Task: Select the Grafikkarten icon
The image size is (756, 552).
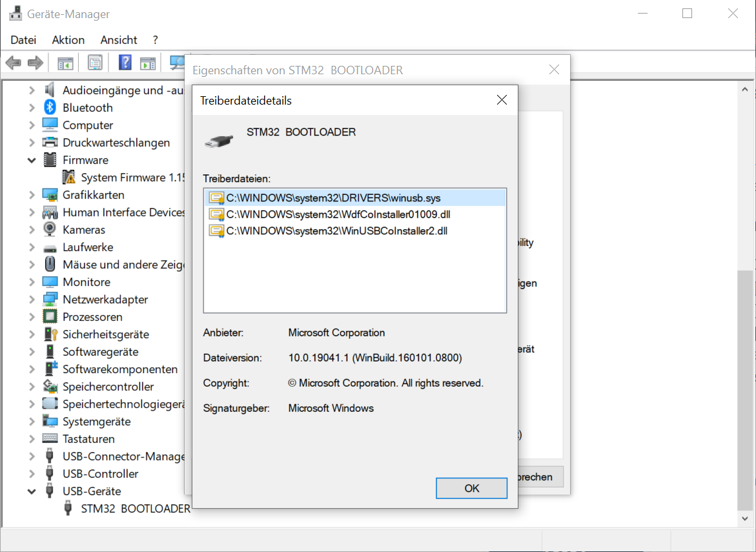Action: [x=50, y=195]
